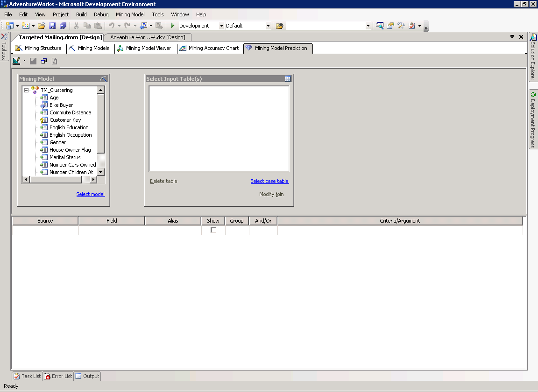
Task: Click the Open File folder icon
Action: [x=42, y=26]
